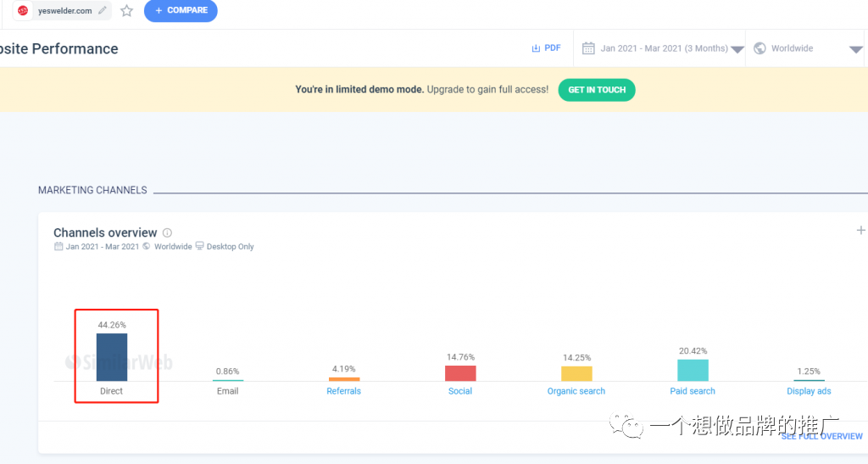Go to Organic search channel
The width and height of the screenshot is (868, 464).
pos(576,391)
